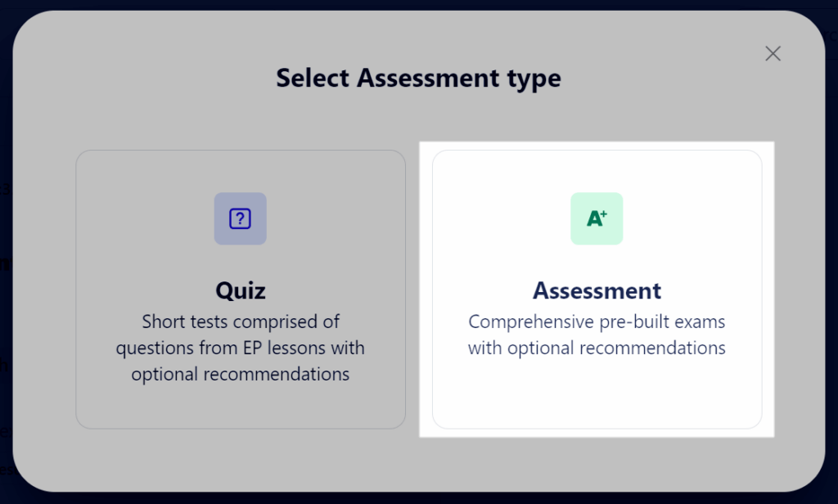Choose the Quiz option card
Screen dimensions: 838x504
241,289
